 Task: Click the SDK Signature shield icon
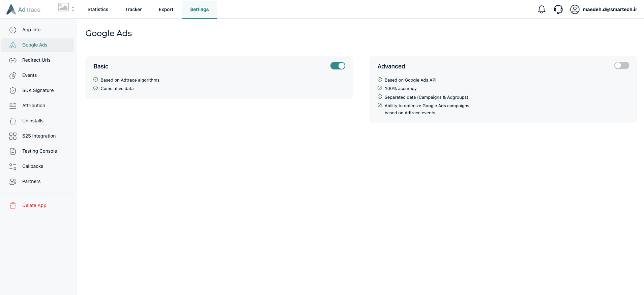[x=13, y=91]
